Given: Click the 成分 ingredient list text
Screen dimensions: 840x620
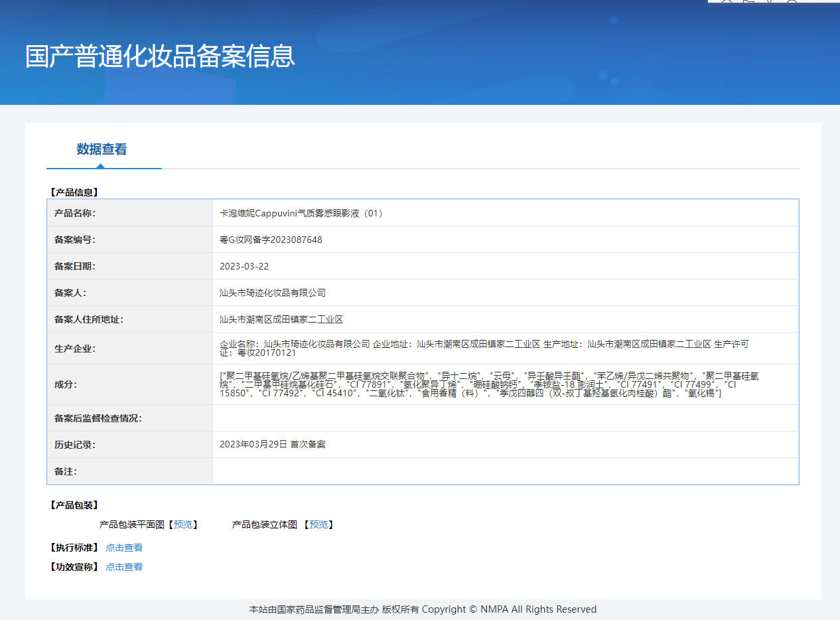Looking at the screenshot, I should (490, 384).
